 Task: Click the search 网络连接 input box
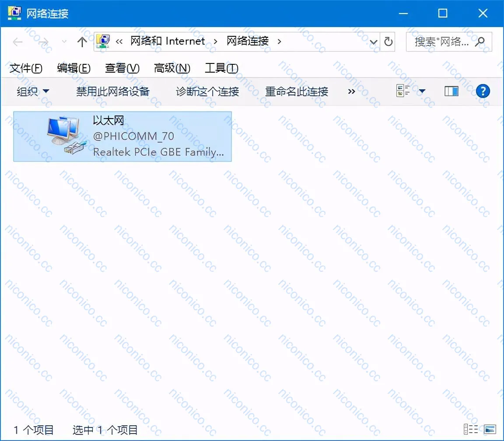(x=449, y=42)
